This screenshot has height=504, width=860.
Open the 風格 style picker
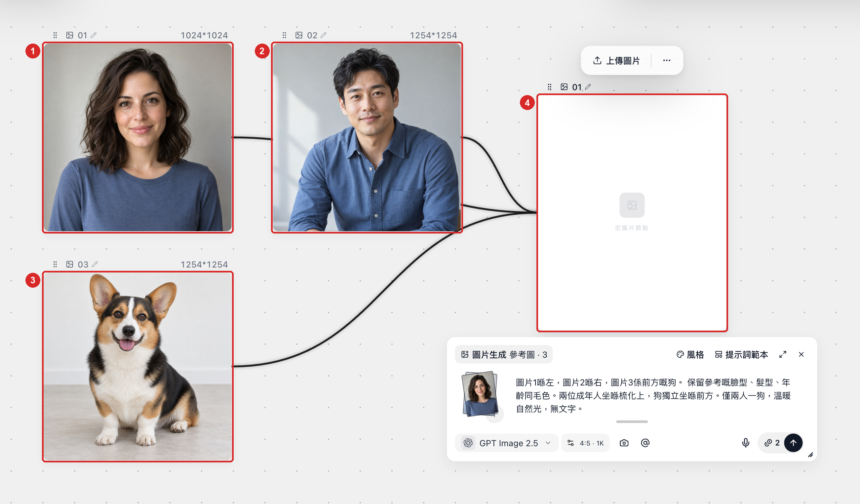(x=690, y=355)
